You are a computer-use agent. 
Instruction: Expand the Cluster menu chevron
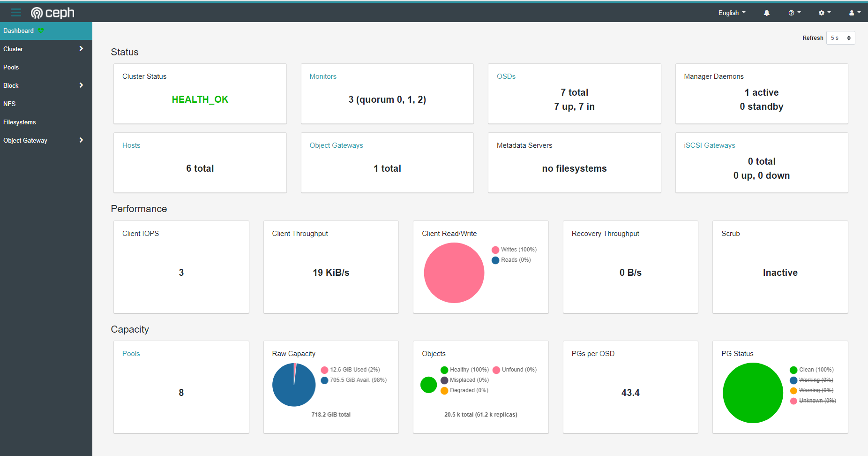pos(81,49)
